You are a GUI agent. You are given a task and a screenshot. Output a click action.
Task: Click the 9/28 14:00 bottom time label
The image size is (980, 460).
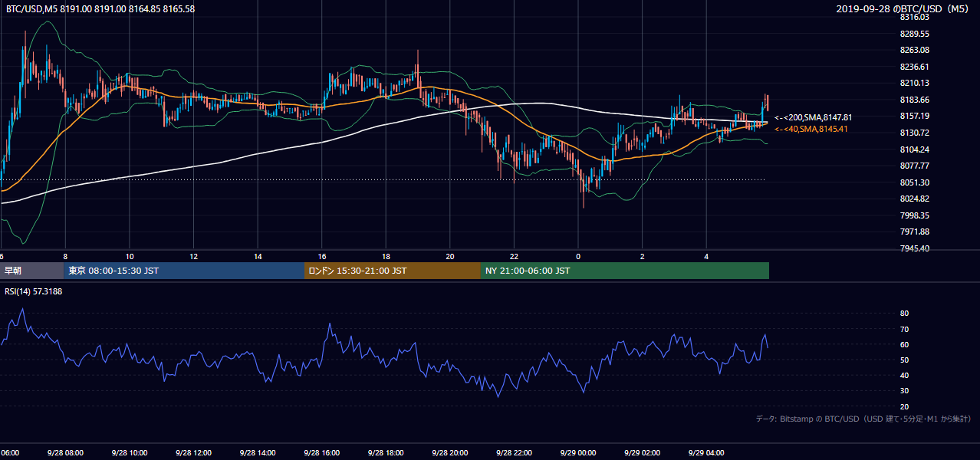(257, 452)
